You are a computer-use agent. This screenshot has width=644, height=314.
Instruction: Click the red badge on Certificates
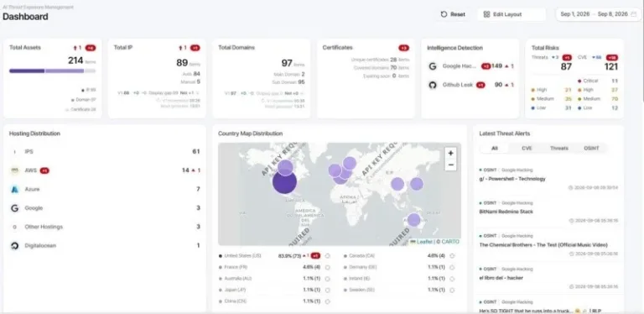[x=403, y=48]
